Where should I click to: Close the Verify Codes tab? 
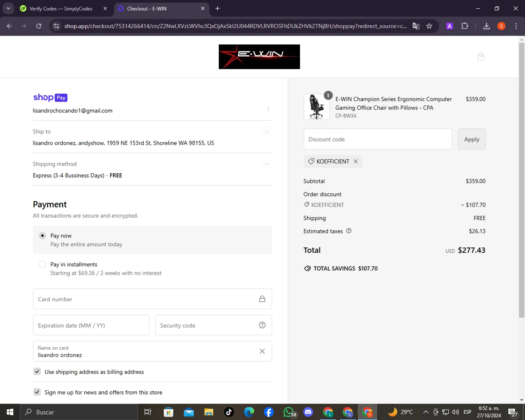[105, 8]
